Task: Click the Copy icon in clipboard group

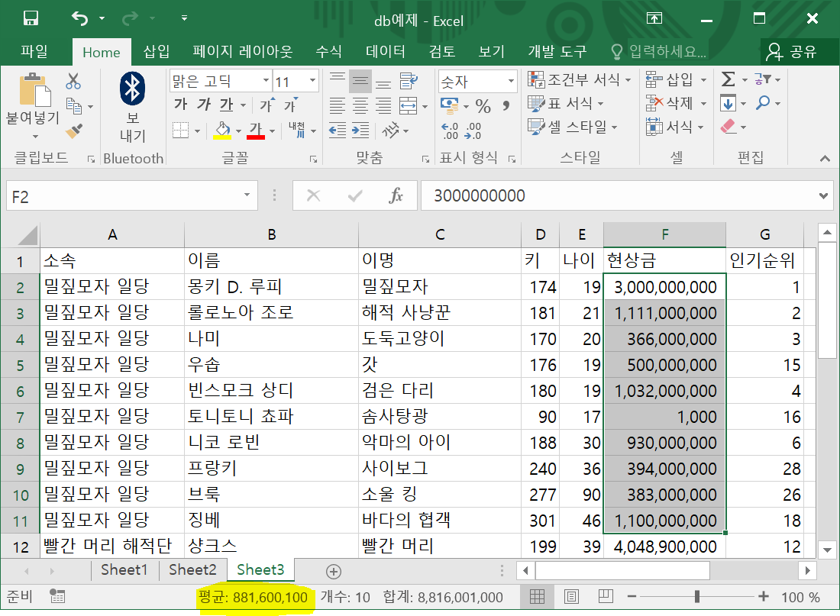Action: coord(73,105)
